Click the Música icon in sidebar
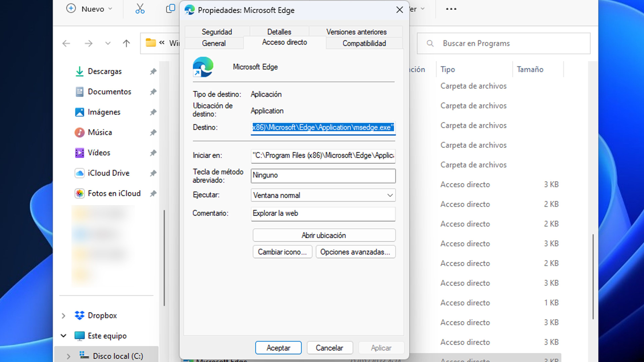 [x=79, y=132]
